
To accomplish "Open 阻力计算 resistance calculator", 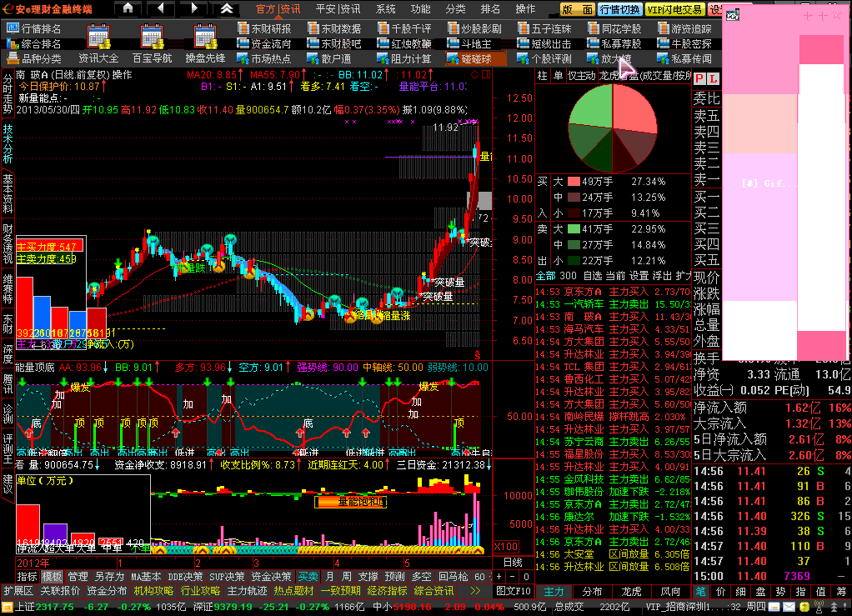I will pyautogui.click(x=405, y=58).
